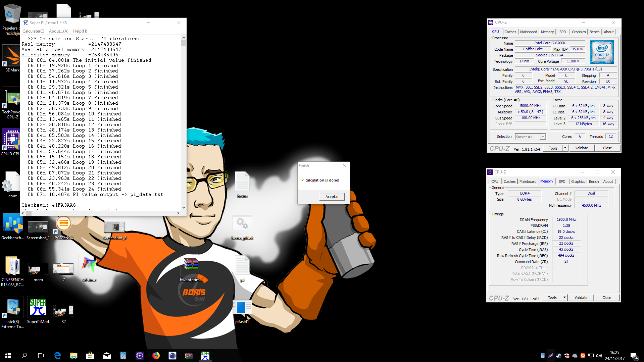The image size is (644, 362).
Task: Open Task View on taskbar
Action: 40,356
